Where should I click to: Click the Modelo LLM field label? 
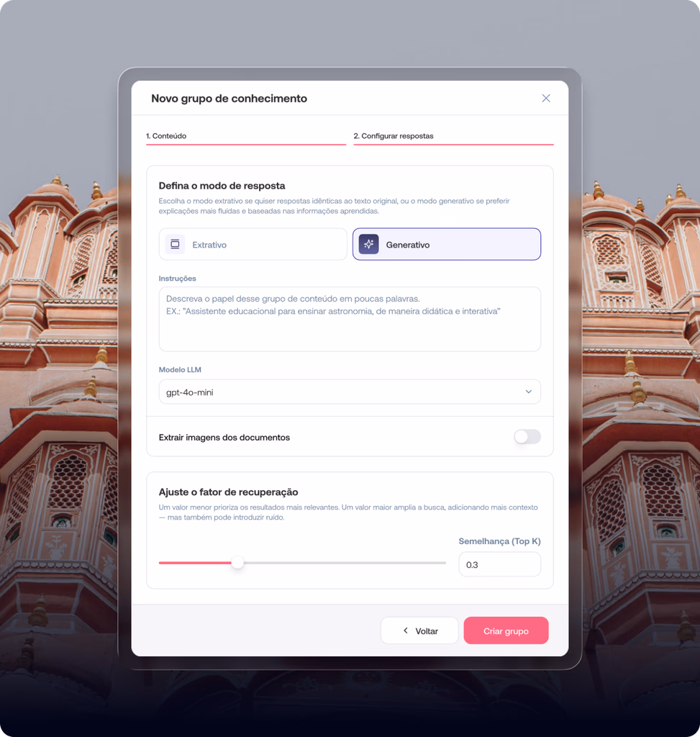pyautogui.click(x=180, y=370)
